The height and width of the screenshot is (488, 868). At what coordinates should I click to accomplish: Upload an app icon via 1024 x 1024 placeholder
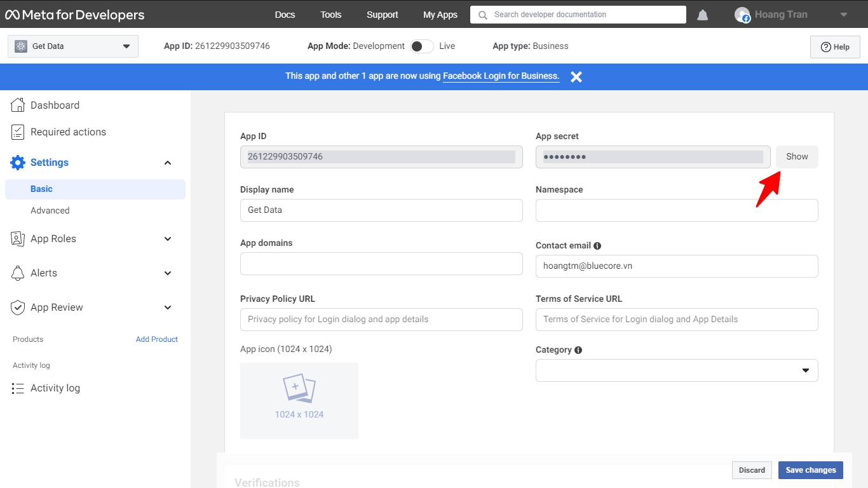(299, 400)
